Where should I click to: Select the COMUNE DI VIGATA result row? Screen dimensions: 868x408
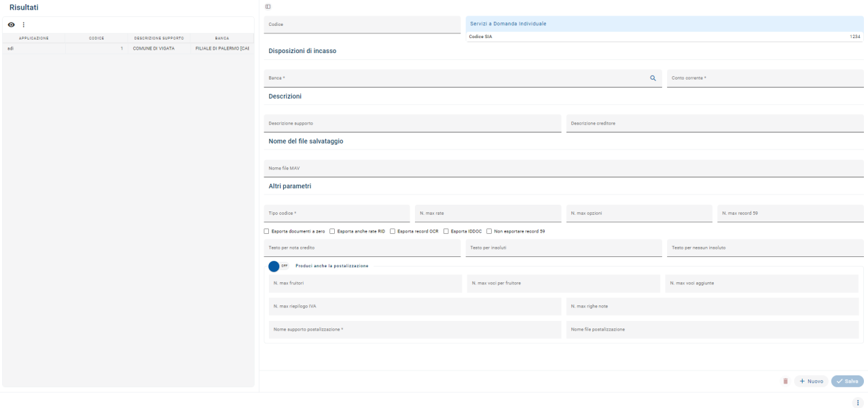[153, 49]
